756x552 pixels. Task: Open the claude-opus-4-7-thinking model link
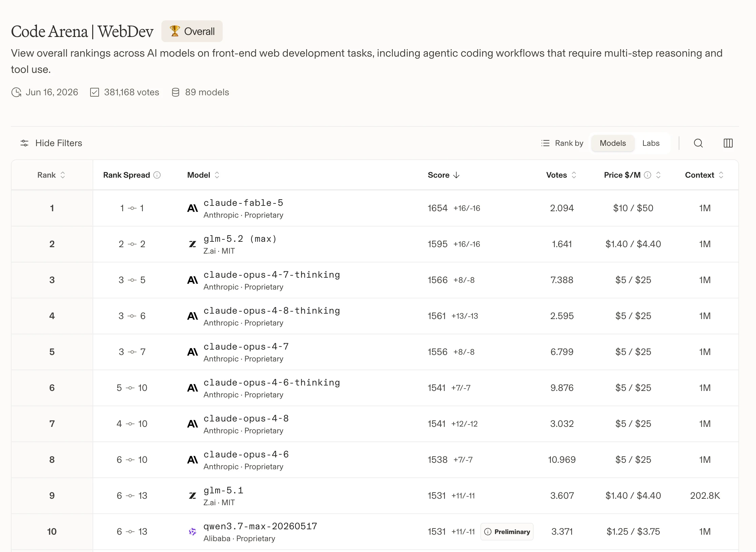click(272, 275)
